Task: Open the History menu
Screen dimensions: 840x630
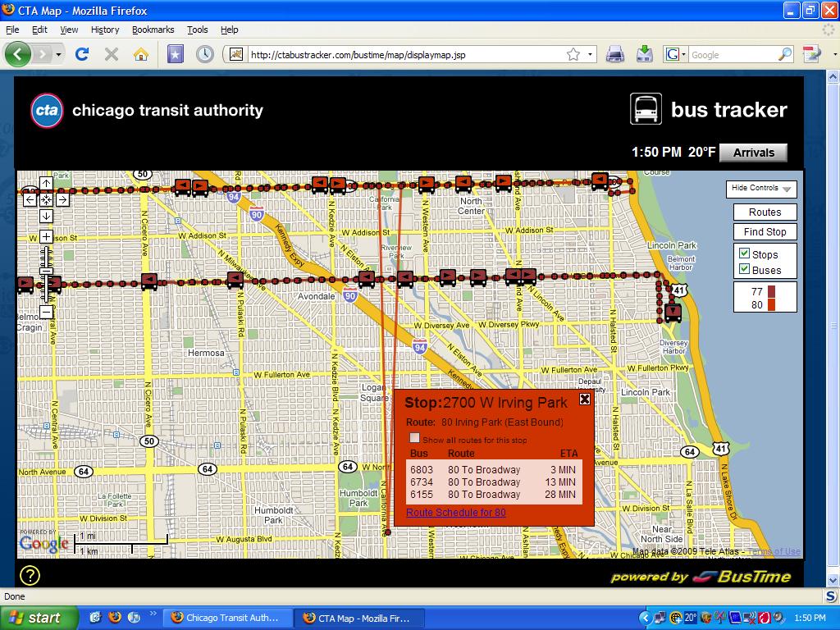Action: pyautogui.click(x=105, y=30)
